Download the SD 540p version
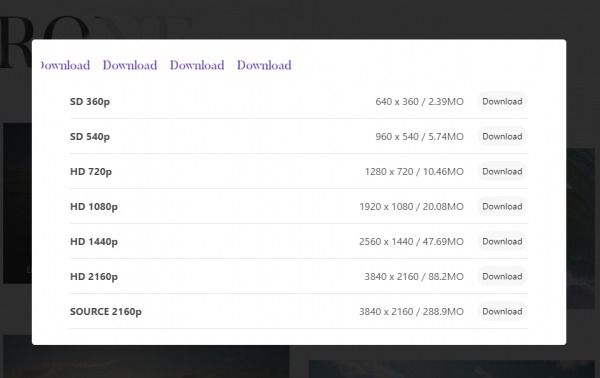Viewport: 600px width, 378px height. pyautogui.click(x=502, y=137)
